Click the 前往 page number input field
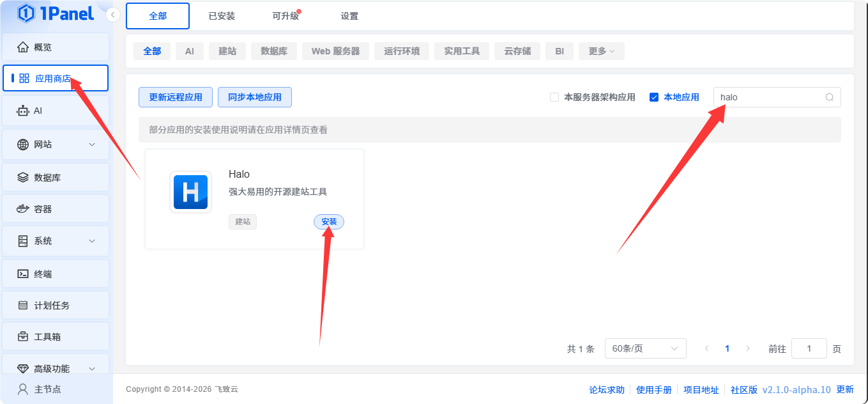 (x=809, y=348)
